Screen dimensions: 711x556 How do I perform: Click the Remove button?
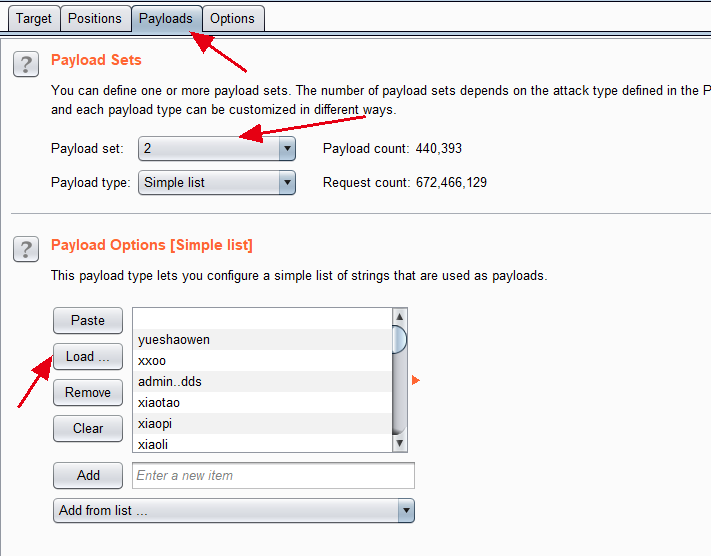click(88, 392)
